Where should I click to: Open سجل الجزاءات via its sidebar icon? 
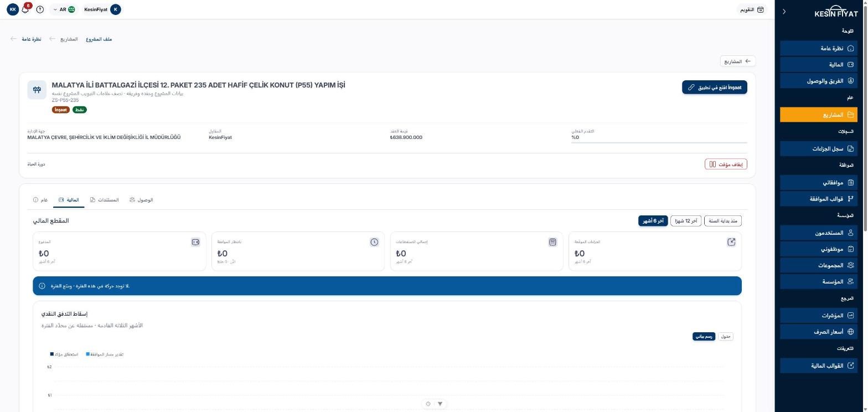pyautogui.click(x=851, y=148)
